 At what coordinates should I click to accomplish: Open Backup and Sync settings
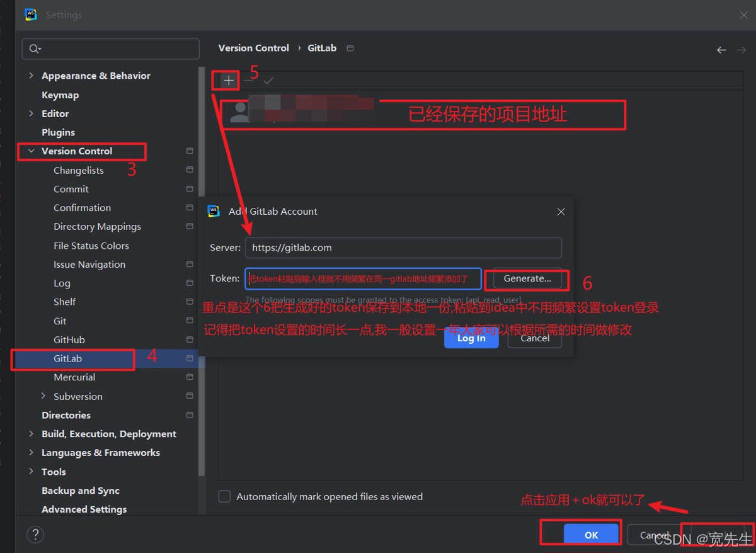[x=81, y=491]
